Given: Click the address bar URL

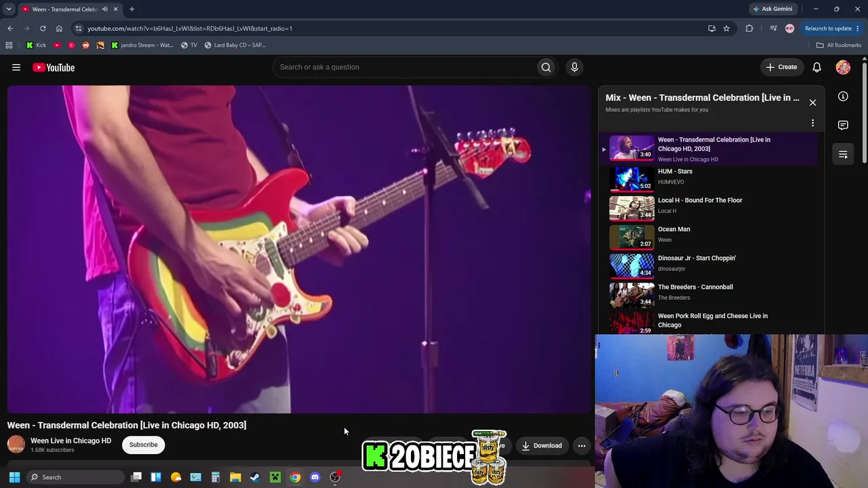Looking at the screenshot, I should tap(190, 28).
